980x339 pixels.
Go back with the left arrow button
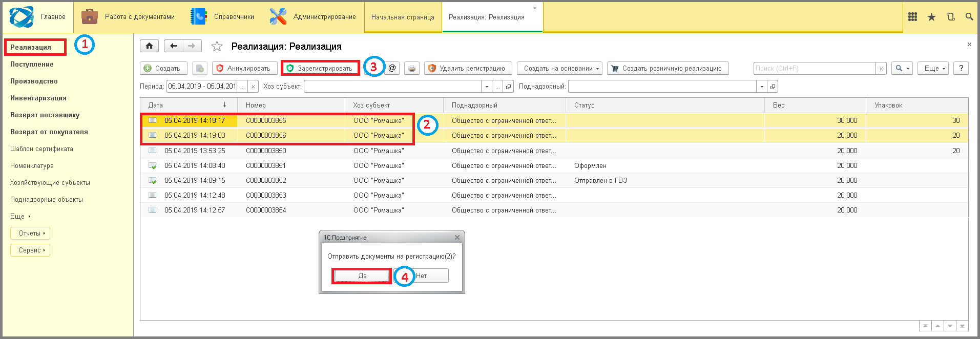click(174, 46)
